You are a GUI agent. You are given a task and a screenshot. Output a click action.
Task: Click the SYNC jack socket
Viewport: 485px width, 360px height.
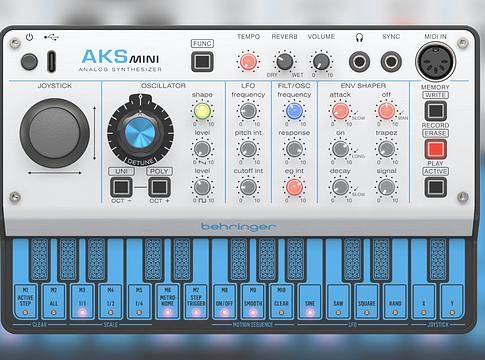point(391,62)
